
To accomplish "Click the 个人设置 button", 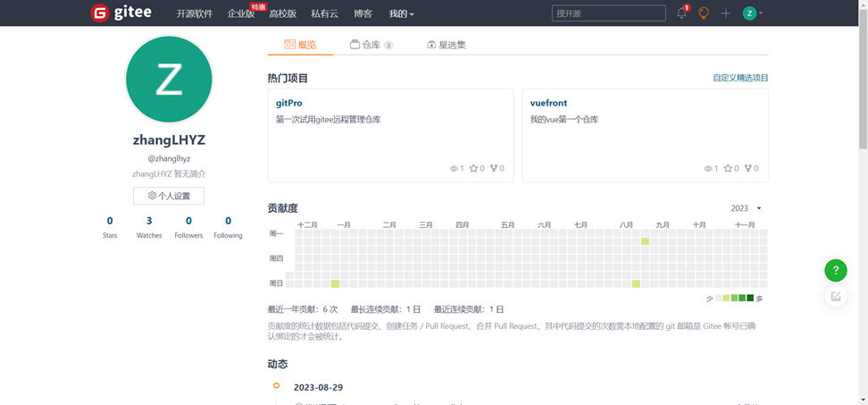I will click(x=169, y=196).
